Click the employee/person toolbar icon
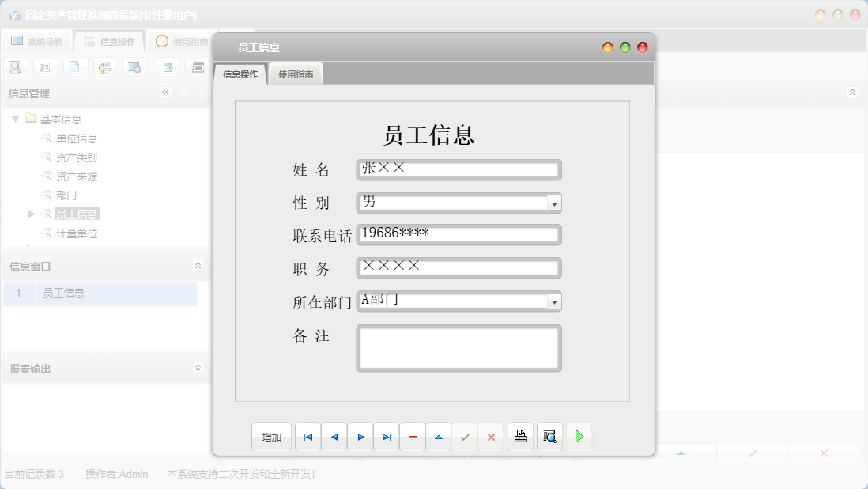The width and height of the screenshot is (868, 489). [x=104, y=66]
